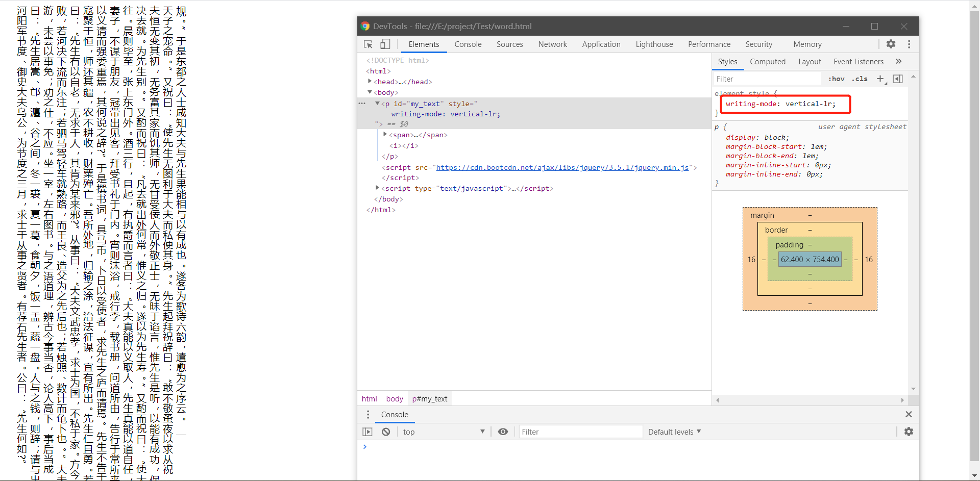980x481 pixels.
Task: Click the margin-block-start: 1em declaration
Action: pos(776,146)
